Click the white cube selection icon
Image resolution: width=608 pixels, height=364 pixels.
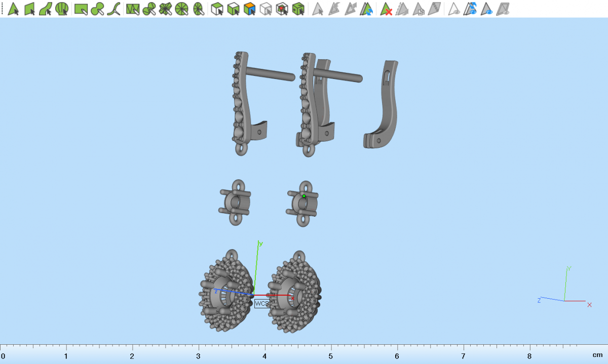click(x=265, y=9)
